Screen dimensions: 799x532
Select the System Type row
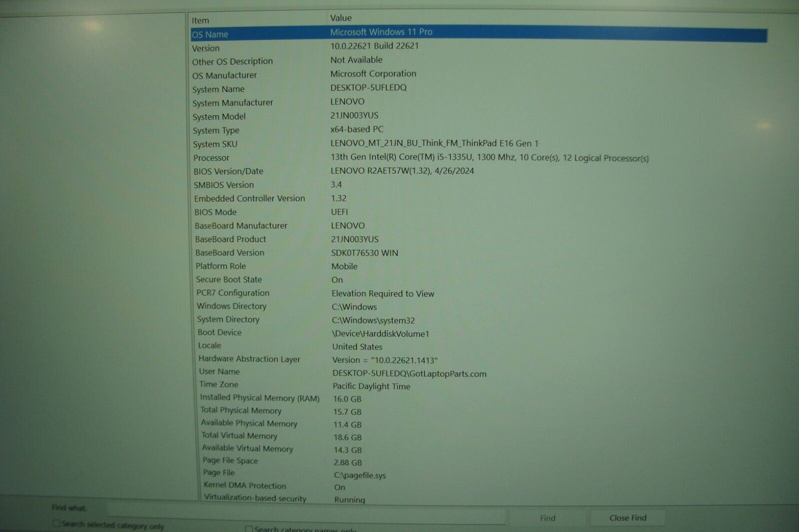[x=478, y=130]
